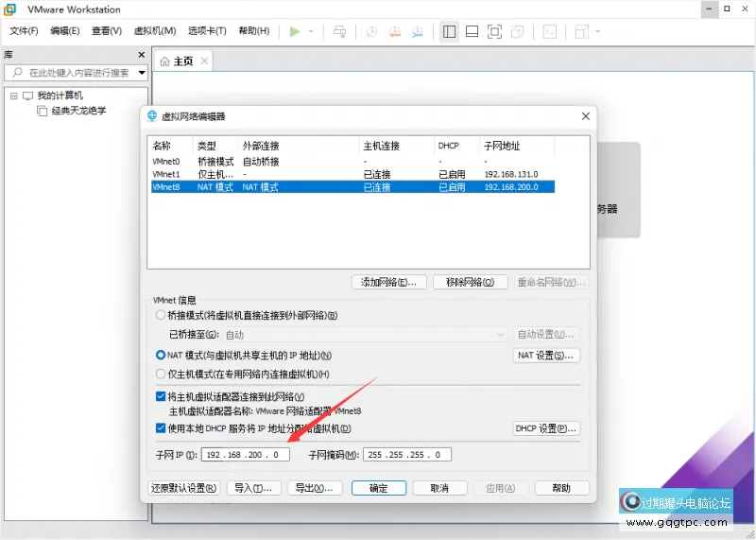
Task: Open the 选项卡(T) menu
Action: (207, 31)
